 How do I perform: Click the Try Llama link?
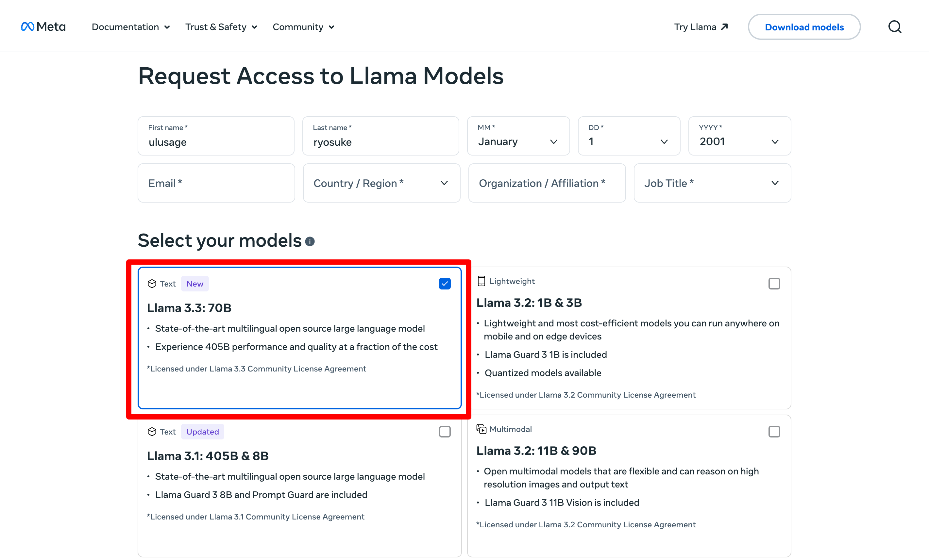pos(695,27)
